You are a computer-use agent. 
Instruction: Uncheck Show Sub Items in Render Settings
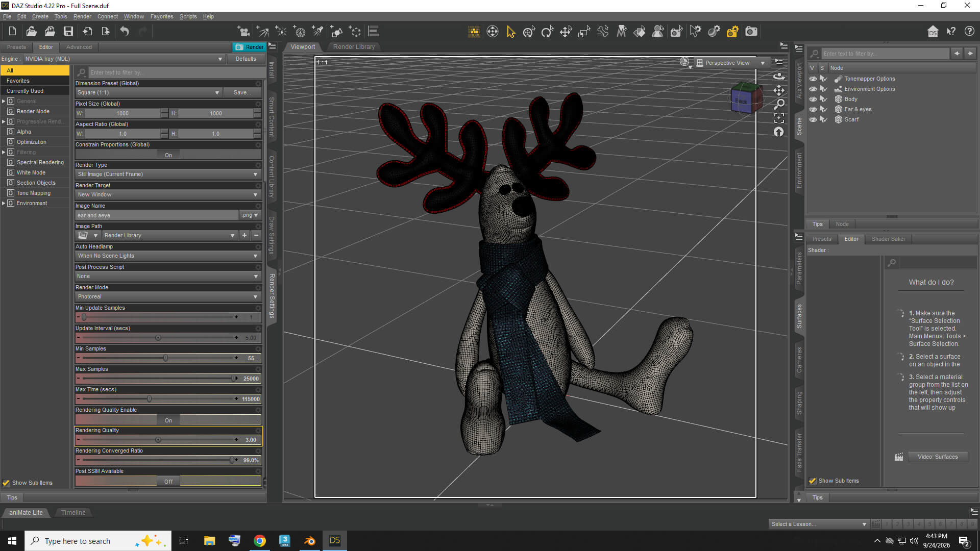pos(6,483)
